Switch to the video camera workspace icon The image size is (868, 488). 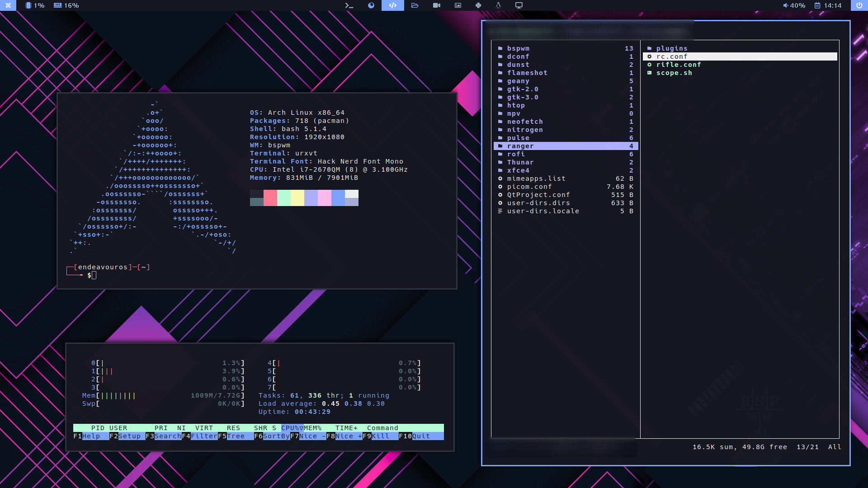[436, 5]
